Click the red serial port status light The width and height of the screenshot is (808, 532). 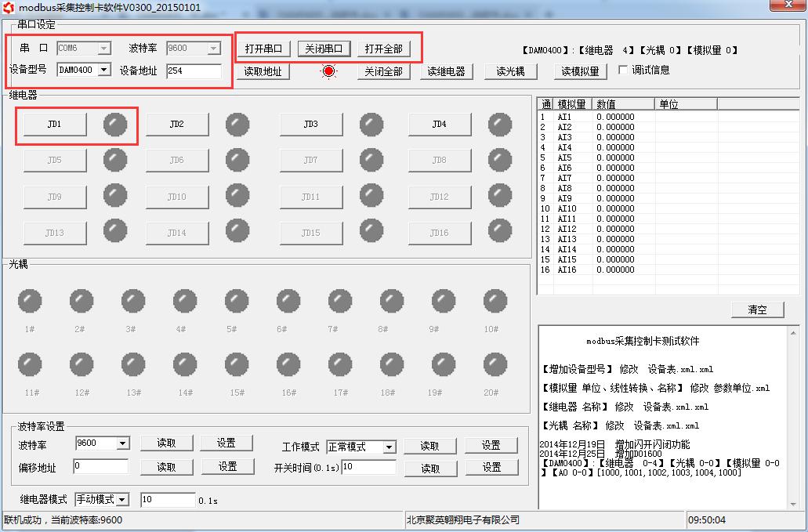(329, 71)
